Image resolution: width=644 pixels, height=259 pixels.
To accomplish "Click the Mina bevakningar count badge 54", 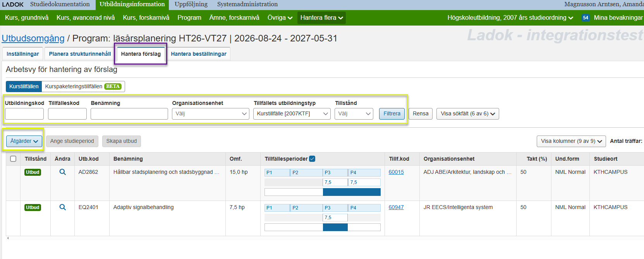I will pyautogui.click(x=585, y=18).
